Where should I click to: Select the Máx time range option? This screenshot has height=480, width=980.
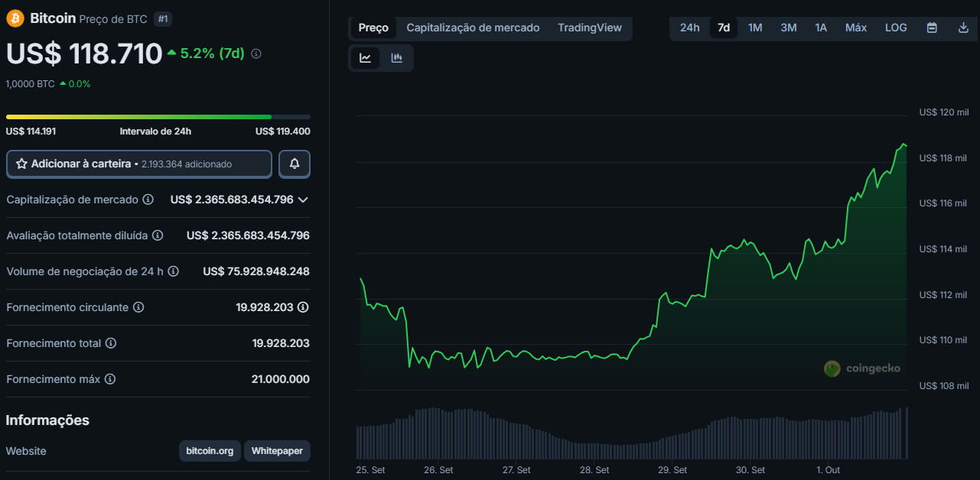coord(856,28)
